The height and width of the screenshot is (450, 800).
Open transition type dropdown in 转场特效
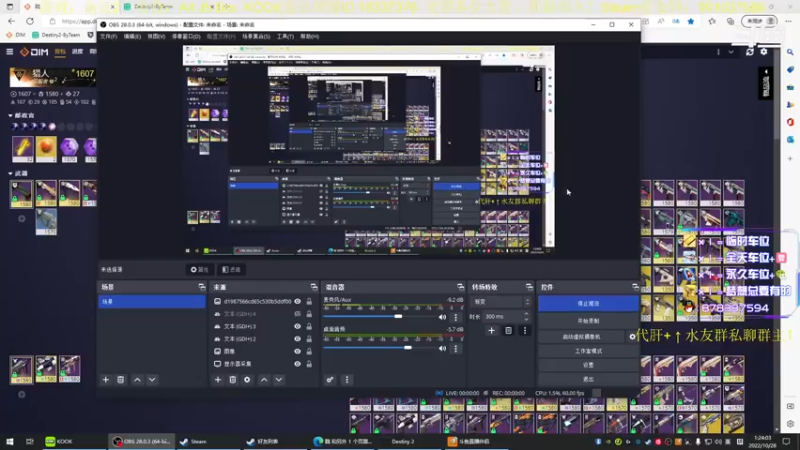[x=501, y=302]
